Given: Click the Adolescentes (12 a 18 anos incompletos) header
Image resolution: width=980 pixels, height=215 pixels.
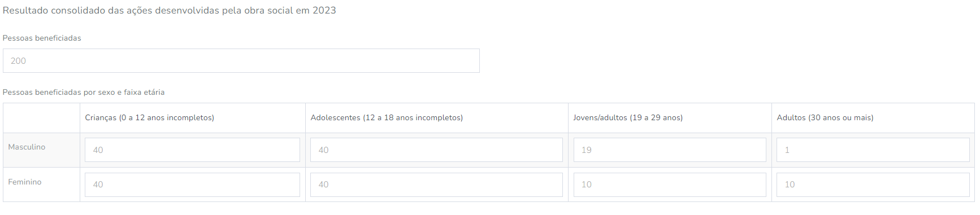Looking at the screenshot, I should [x=387, y=118].
